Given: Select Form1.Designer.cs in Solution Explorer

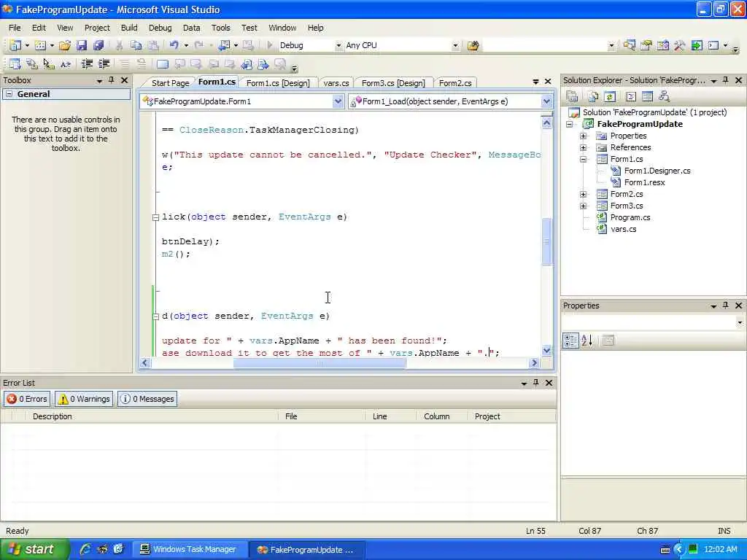Looking at the screenshot, I should [657, 171].
